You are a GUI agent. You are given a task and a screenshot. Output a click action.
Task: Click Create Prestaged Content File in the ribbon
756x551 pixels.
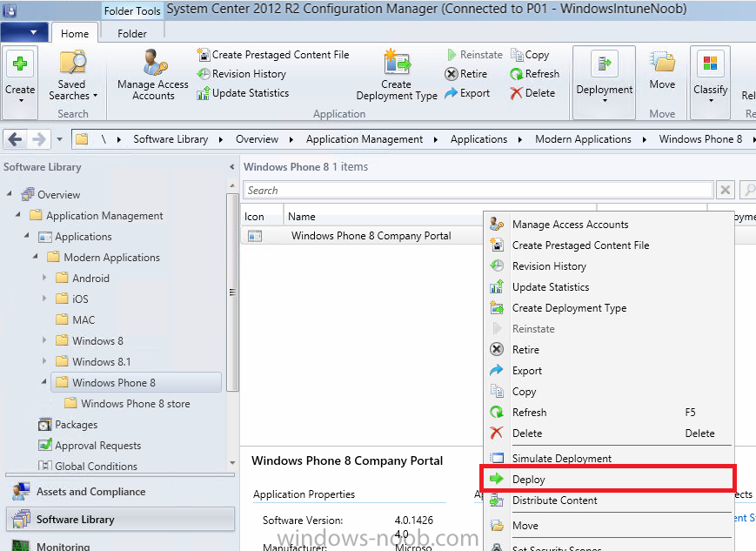point(273,55)
